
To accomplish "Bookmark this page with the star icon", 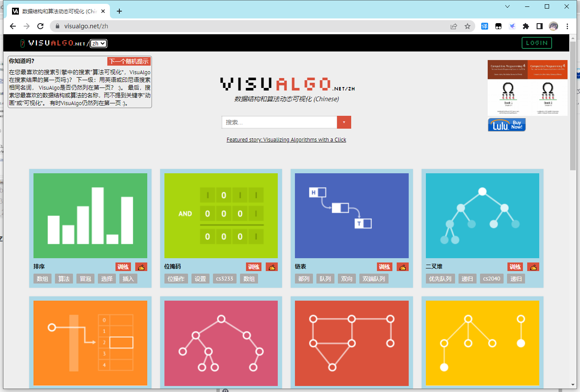I will 468,26.
